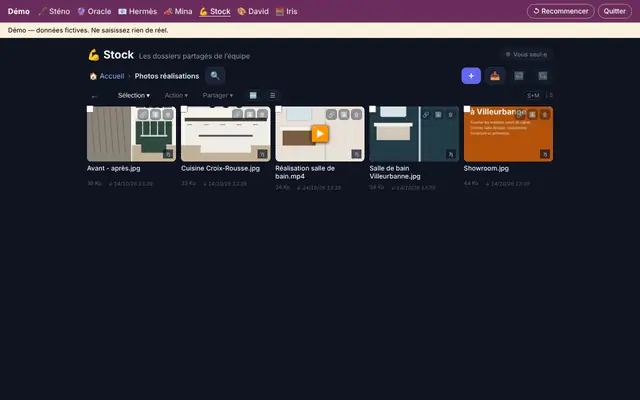
Task: Tick the checkbox on Cuisine Croix-Rousse.jpg
Action: click(x=184, y=109)
